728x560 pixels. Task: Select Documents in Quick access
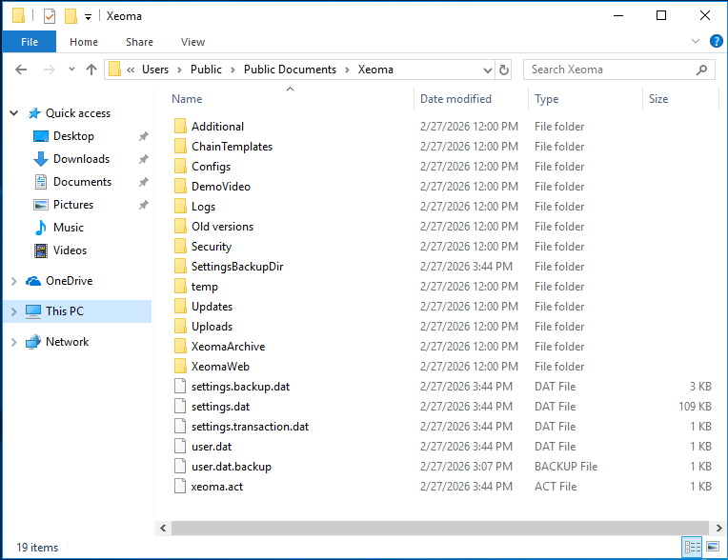[x=82, y=181]
